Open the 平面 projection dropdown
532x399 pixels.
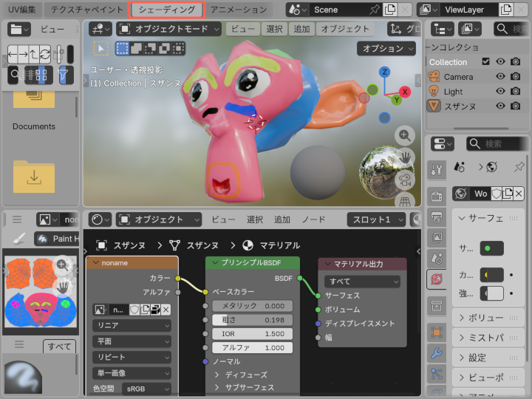(132, 341)
